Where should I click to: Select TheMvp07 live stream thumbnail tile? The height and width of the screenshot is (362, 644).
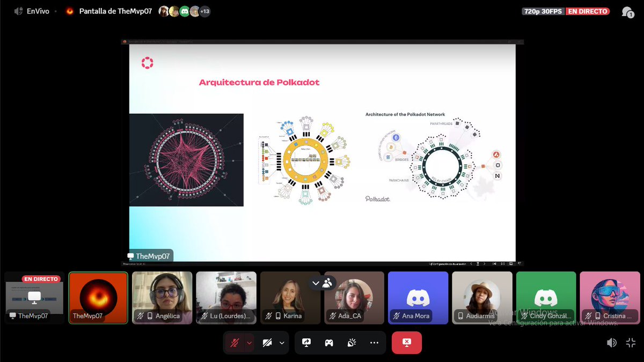click(34, 298)
